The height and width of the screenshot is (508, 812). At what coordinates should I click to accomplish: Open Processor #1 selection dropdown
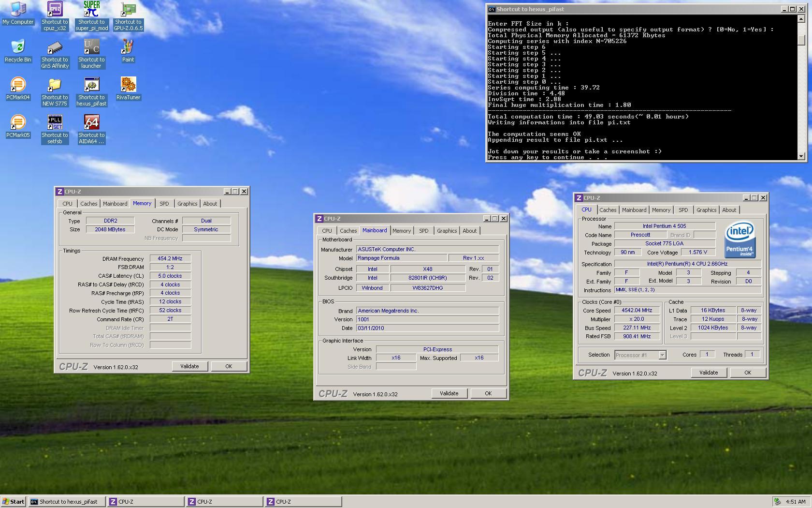(x=640, y=355)
